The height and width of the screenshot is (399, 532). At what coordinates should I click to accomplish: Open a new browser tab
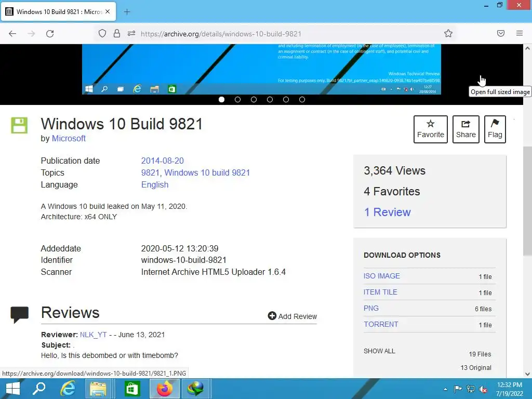click(x=127, y=12)
